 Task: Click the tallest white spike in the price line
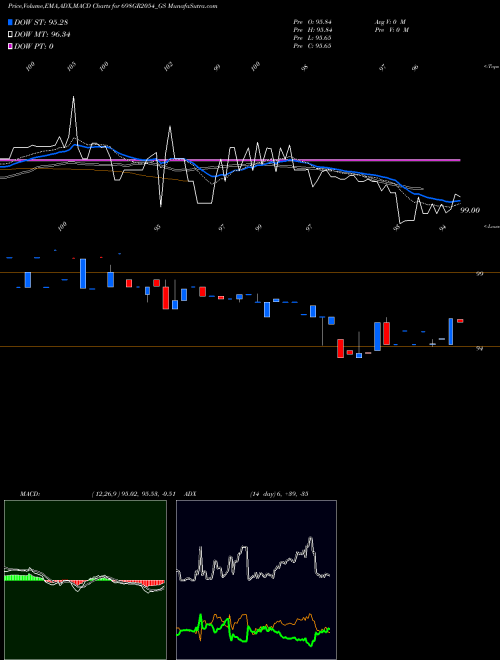(74, 98)
